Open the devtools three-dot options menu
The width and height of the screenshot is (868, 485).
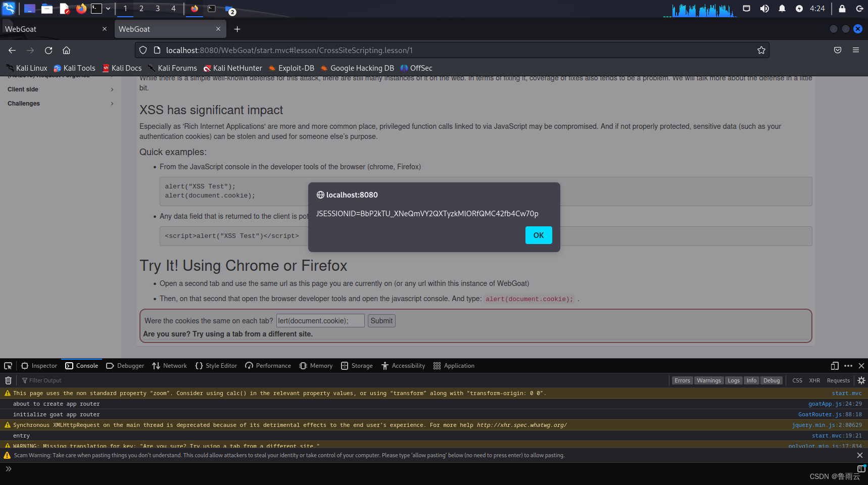tap(848, 366)
